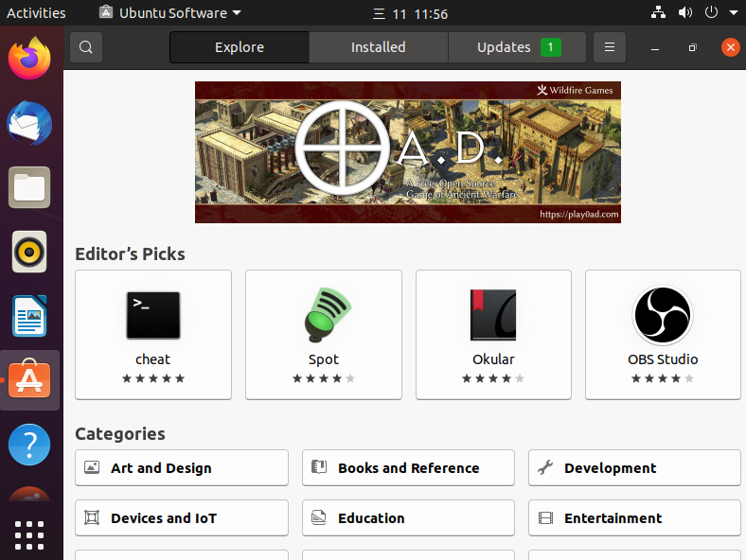Browse the Art and Design category
The image size is (746, 560).
(x=182, y=468)
